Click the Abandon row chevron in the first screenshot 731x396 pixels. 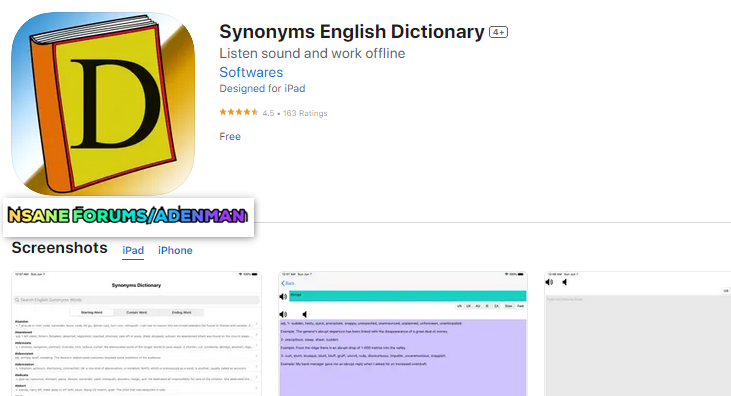click(257, 323)
